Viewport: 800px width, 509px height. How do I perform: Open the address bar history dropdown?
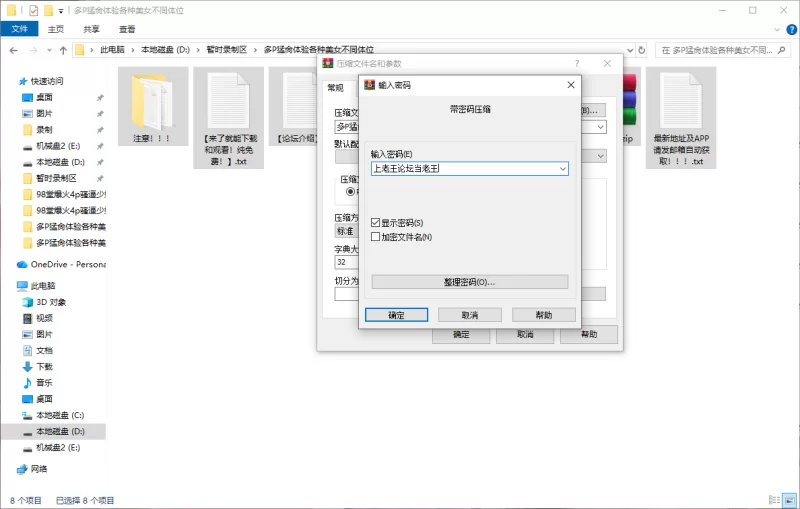630,50
